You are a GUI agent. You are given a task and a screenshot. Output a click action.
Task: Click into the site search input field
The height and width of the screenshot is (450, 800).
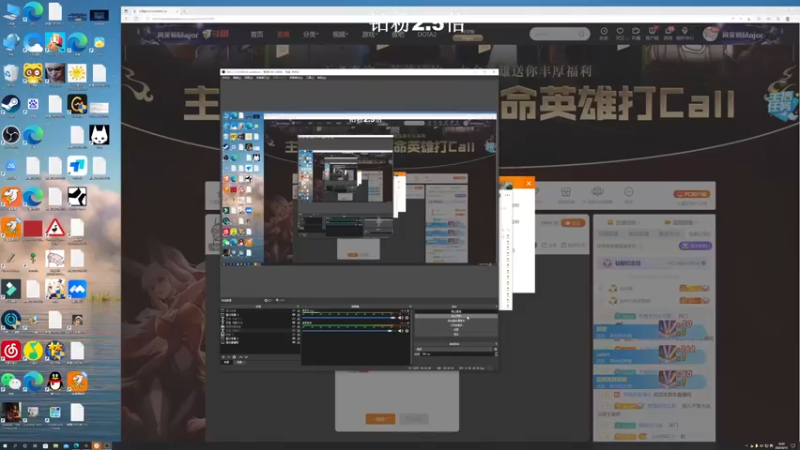point(556,34)
